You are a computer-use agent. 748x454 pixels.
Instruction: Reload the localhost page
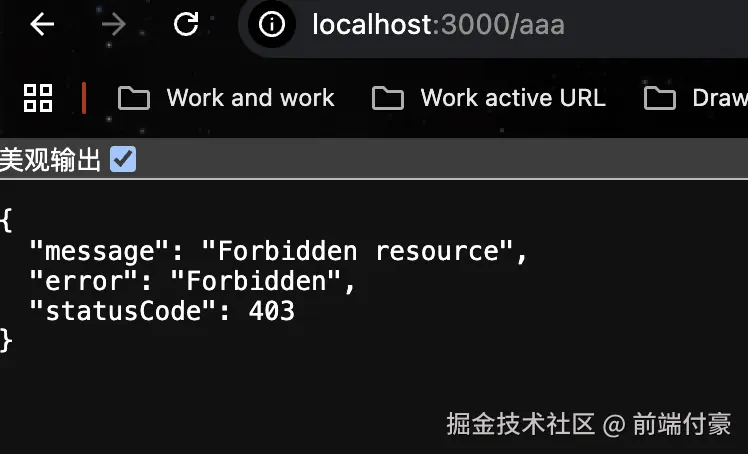(186, 25)
